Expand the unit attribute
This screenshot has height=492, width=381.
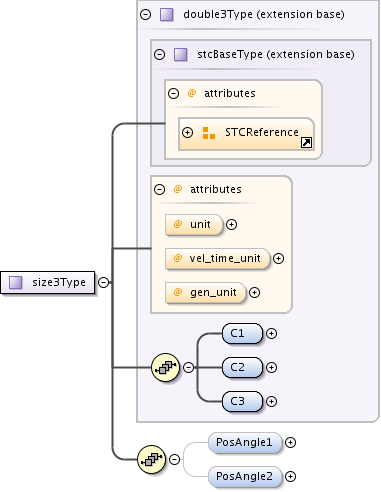point(231,224)
